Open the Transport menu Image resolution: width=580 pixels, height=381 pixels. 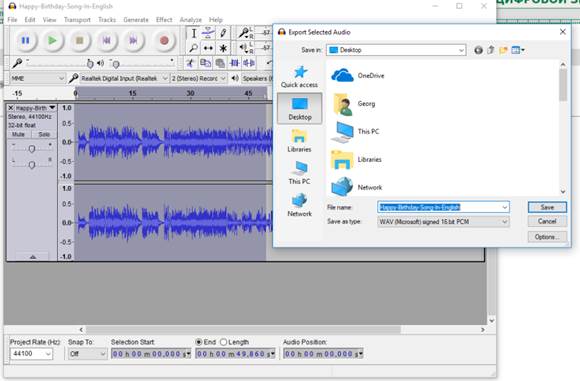pos(77,20)
